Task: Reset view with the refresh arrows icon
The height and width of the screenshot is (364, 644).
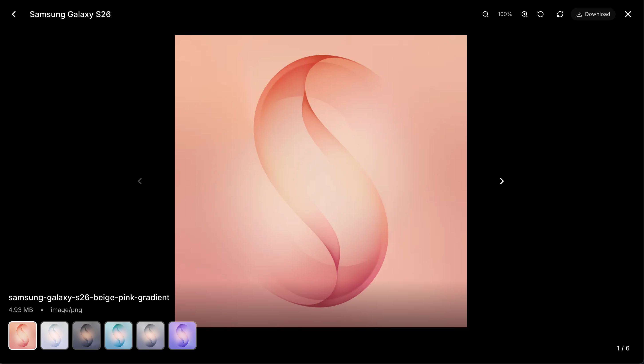Action: pyautogui.click(x=560, y=14)
